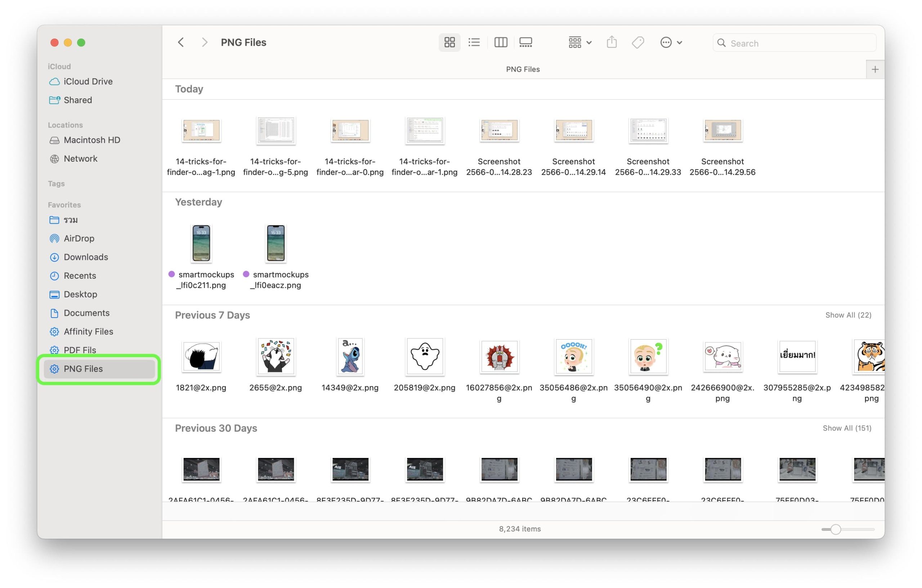Open Downloads folder in sidebar

[86, 257]
